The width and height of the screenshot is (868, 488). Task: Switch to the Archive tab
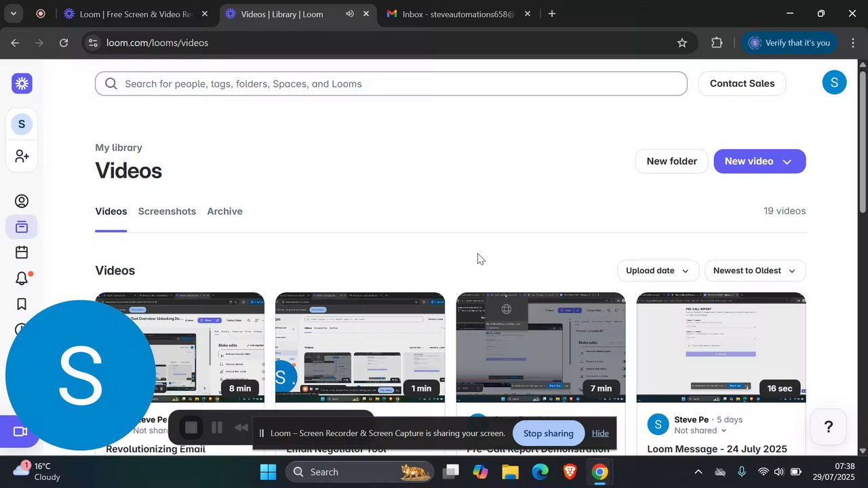225,211
